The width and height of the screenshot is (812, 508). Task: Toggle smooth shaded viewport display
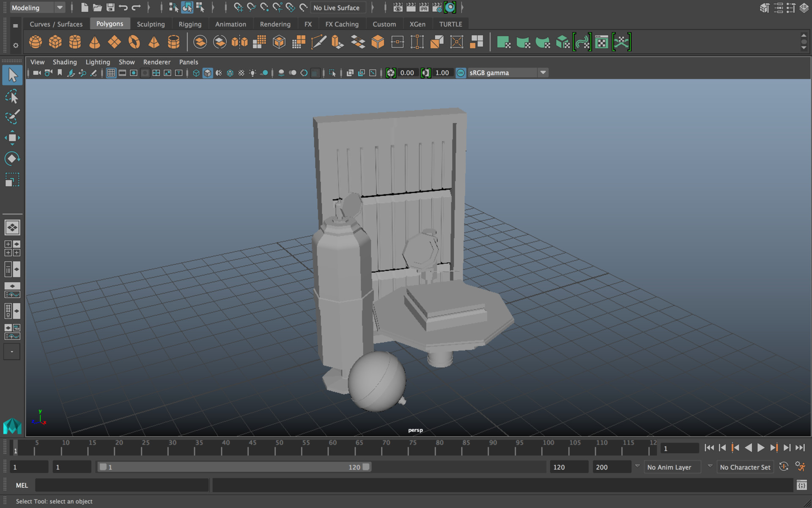207,73
